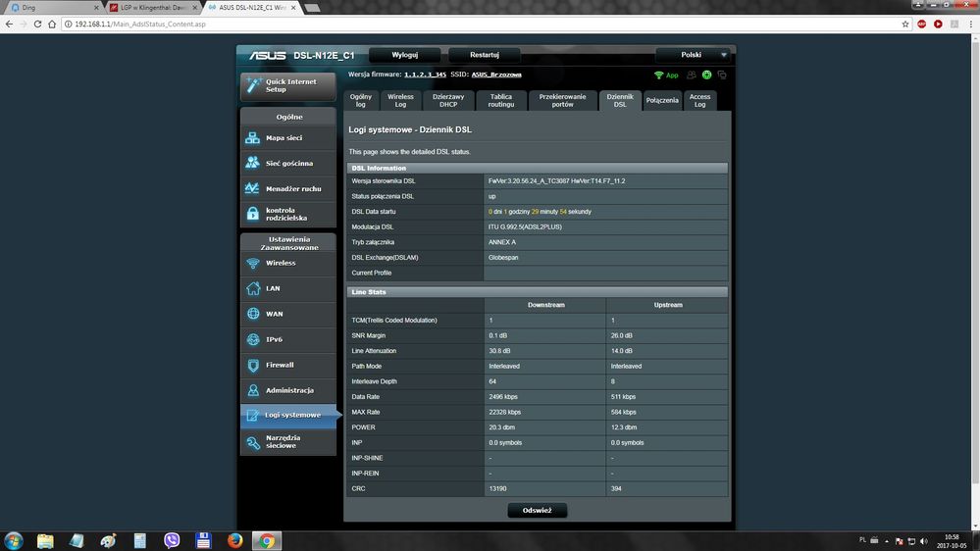Switch to the Dzierżawy DHCP tab
The image size is (980, 551).
pyautogui.click(x=448, y=100)
